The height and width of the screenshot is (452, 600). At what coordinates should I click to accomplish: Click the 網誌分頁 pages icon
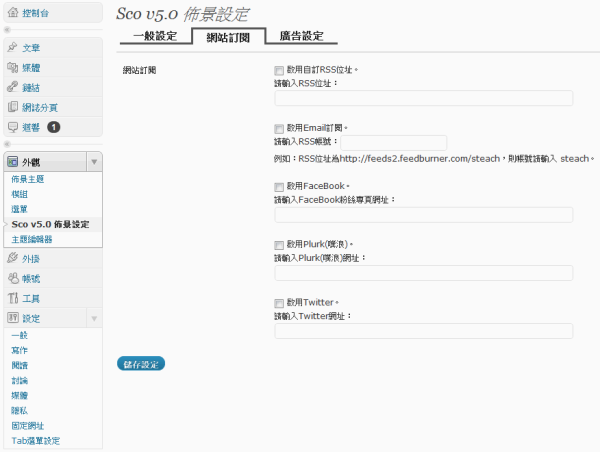pyautogui.click(x=13, y=107)
